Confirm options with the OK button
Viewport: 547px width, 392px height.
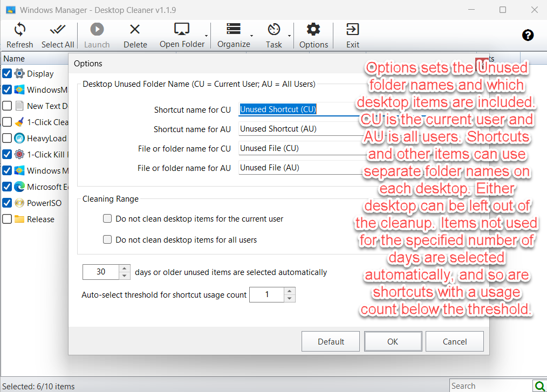393,341
